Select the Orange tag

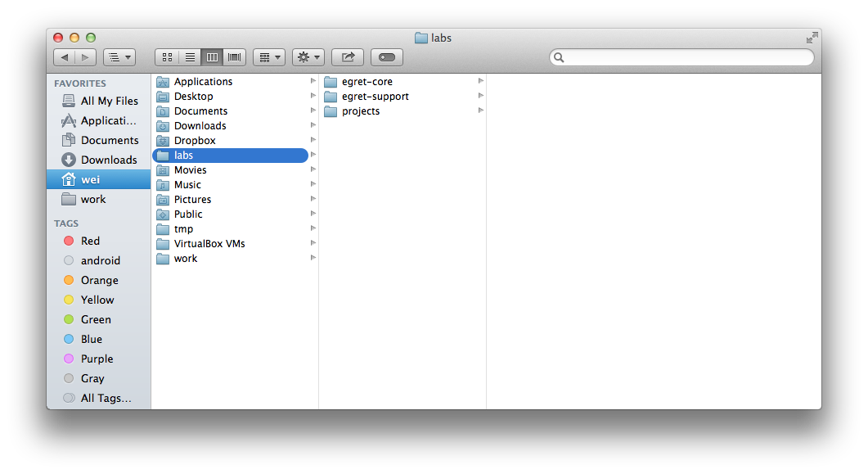pos(100,280)
